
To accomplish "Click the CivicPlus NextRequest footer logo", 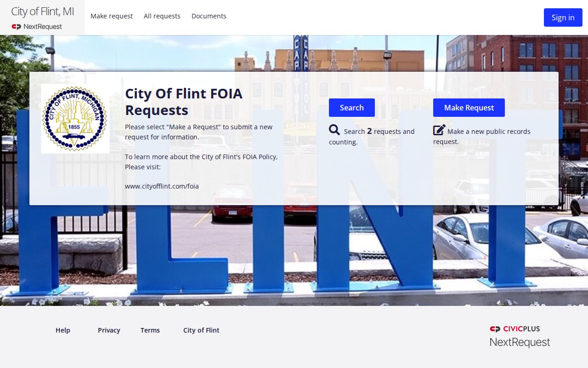I will pos(520,336).
